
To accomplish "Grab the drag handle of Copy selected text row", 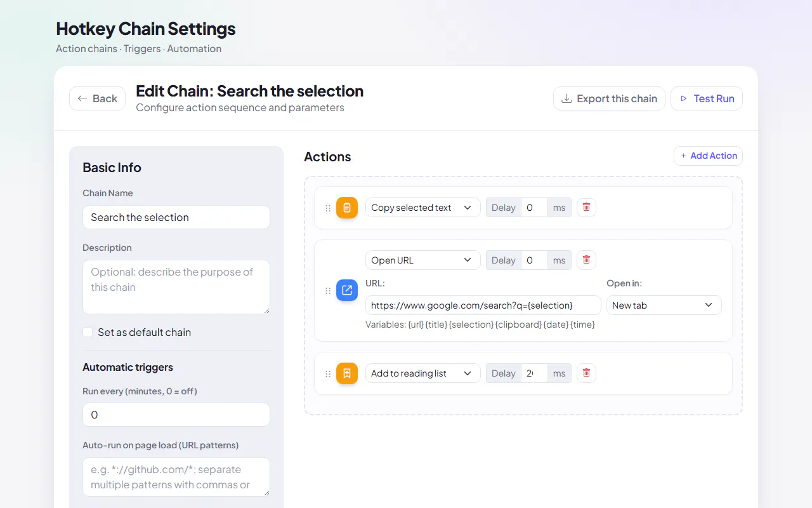I will [328, 208].
